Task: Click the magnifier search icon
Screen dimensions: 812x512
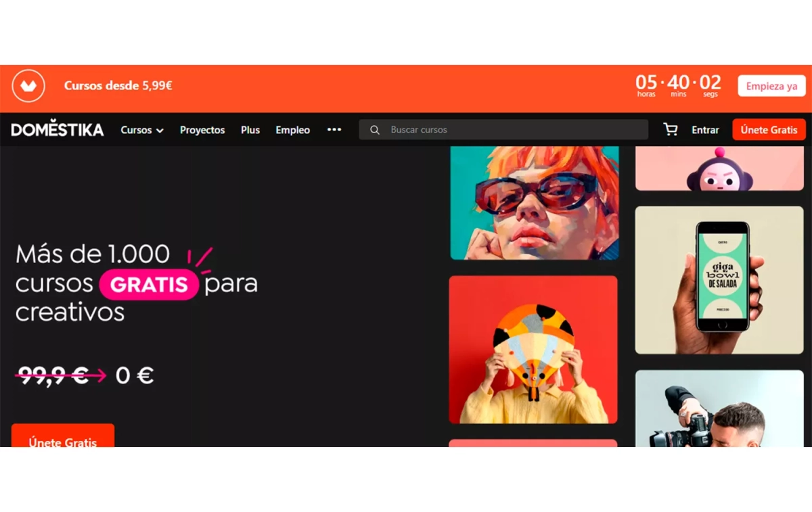Action: (375, 130)
